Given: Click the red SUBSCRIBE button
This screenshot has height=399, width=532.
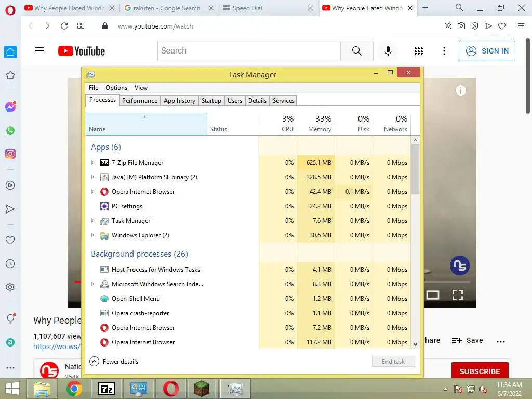Looking at the screenshot, I should [x=480, y=370].
